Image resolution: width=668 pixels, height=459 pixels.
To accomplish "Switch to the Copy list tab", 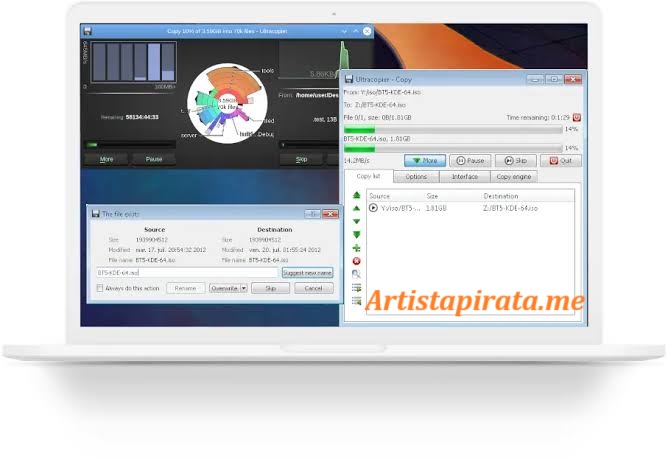I will point(368,176).
